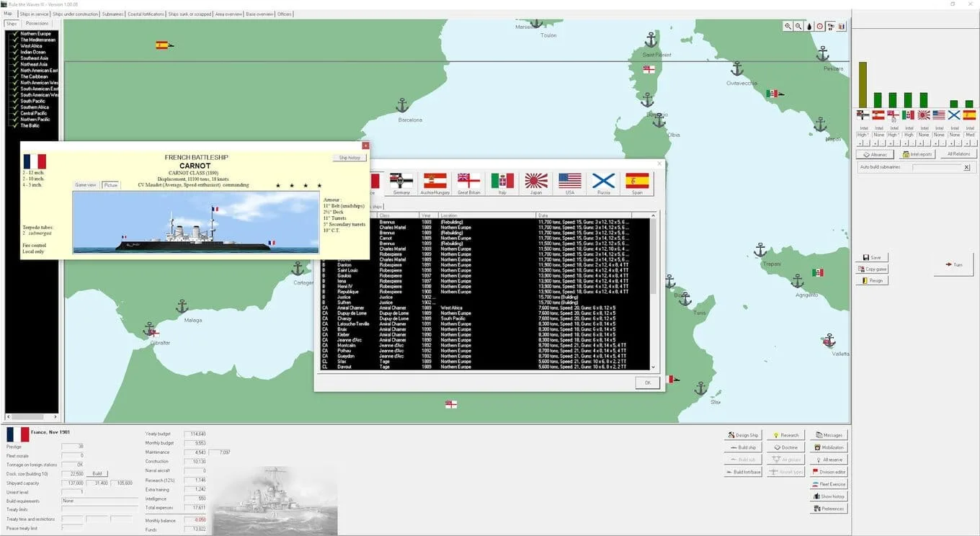Toggle The Caribbean area checkmark
980x536 pixels.
pyautogui.click(x=14, y=76)
